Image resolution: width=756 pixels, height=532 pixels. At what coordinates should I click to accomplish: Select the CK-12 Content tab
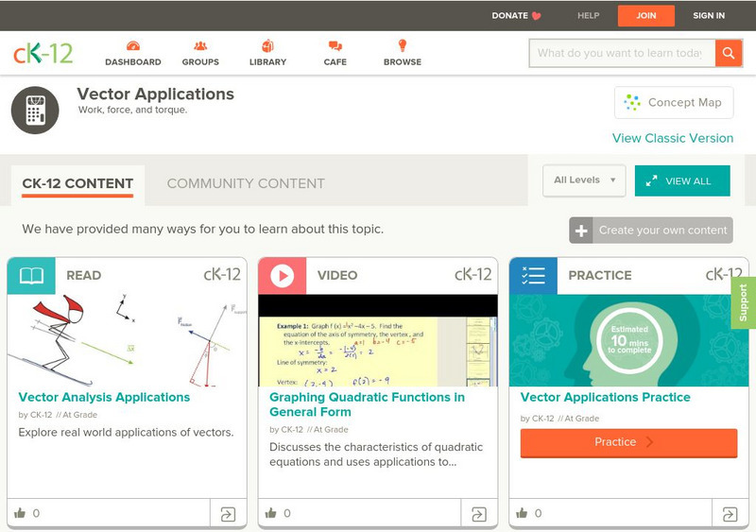coord(77,183)
